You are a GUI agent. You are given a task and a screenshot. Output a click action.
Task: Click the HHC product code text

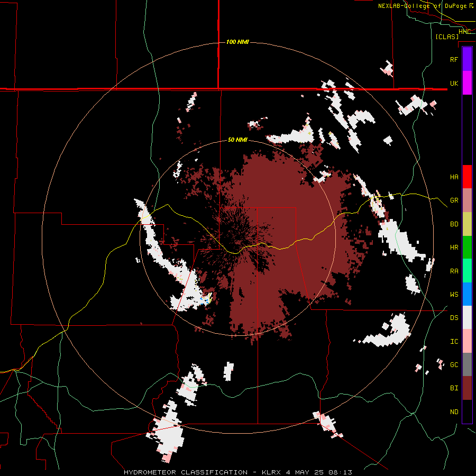[464, 31]
